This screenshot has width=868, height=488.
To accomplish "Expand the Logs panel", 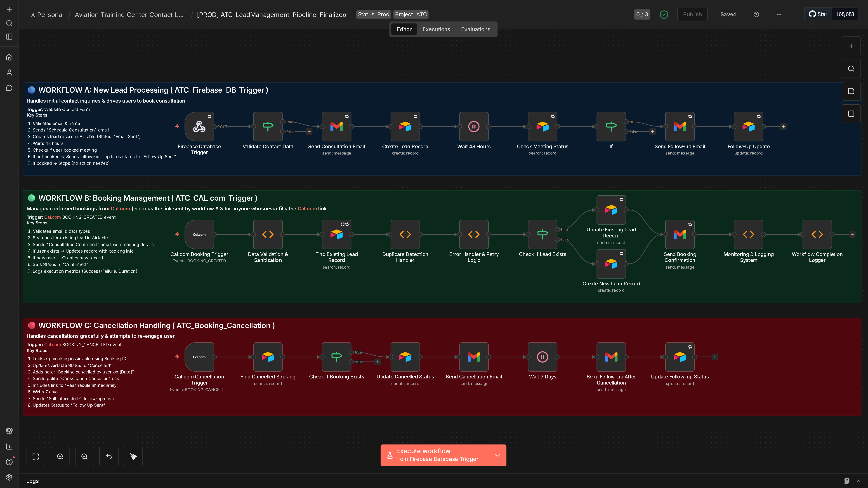I will coord(858,481).
